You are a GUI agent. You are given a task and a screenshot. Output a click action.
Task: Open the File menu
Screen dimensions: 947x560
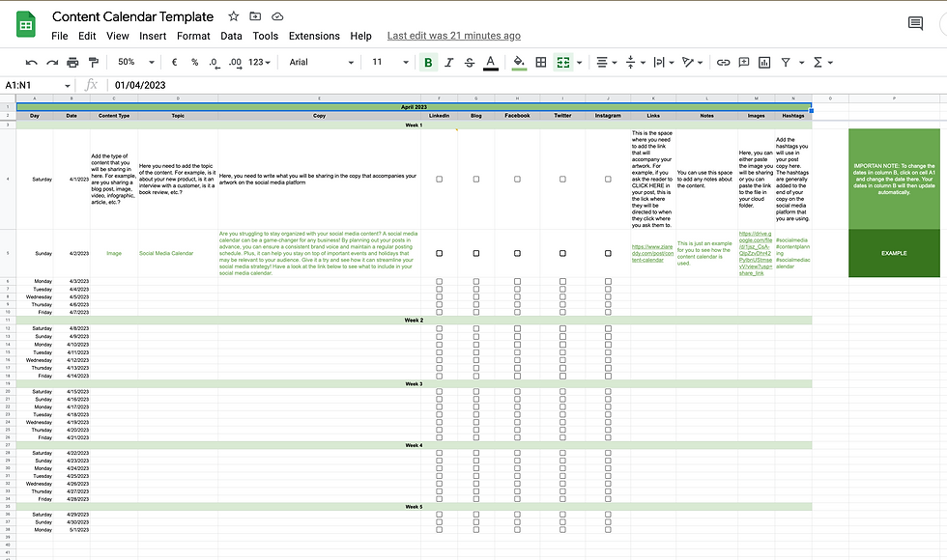pyautogui.click(x=60, y=36)
